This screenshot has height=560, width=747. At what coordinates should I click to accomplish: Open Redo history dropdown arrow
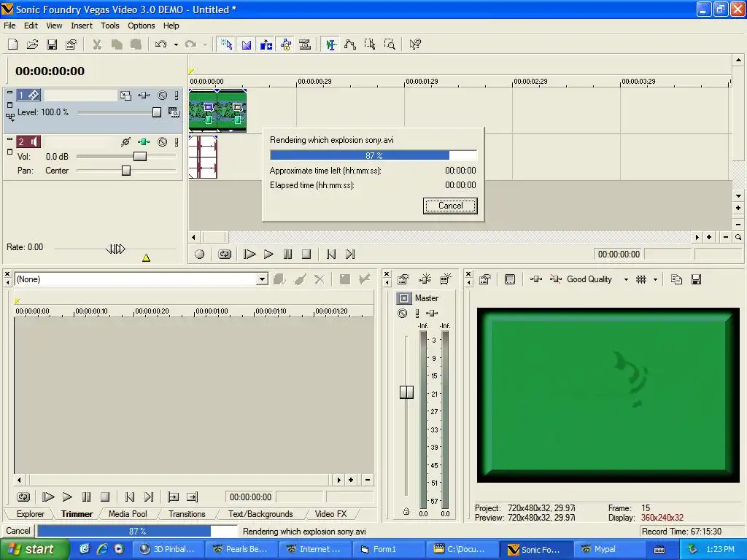[205, 44]
